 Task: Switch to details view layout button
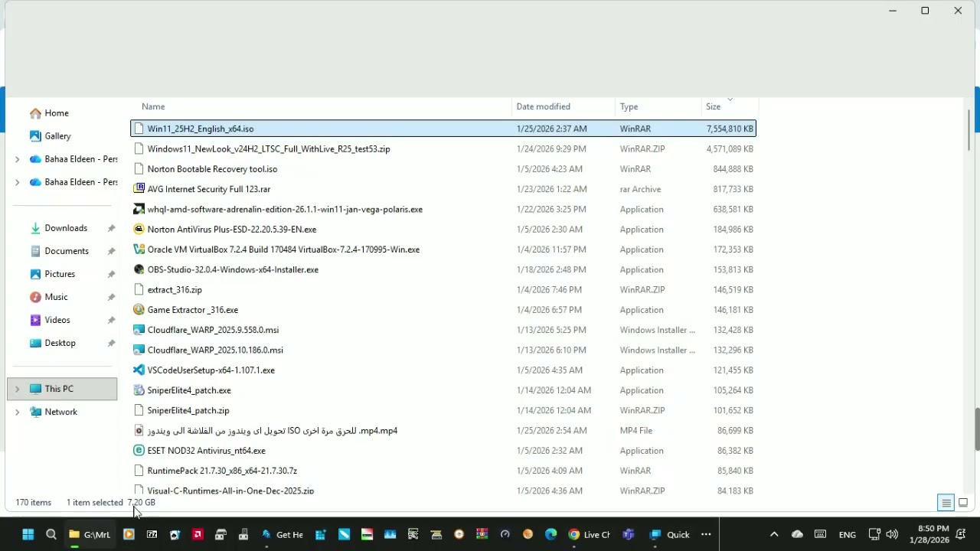point(946,503)
